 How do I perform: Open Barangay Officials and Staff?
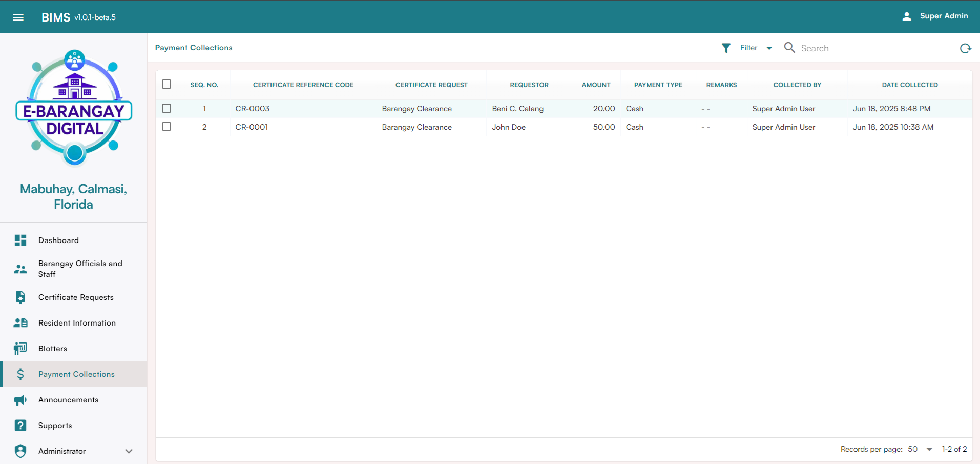74,269
